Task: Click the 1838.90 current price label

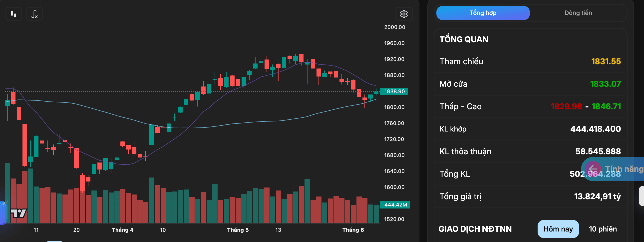Action: pyautogui.click(x=394, y=91)
